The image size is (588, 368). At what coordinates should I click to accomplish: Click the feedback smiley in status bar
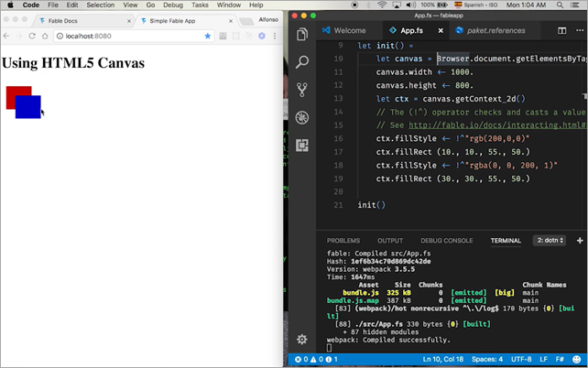pos(576,360)
